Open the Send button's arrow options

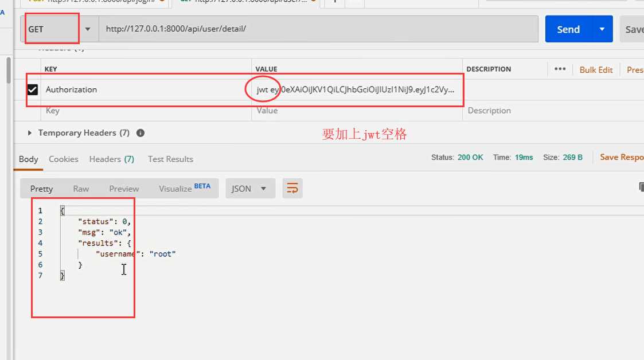pos(602,29)
